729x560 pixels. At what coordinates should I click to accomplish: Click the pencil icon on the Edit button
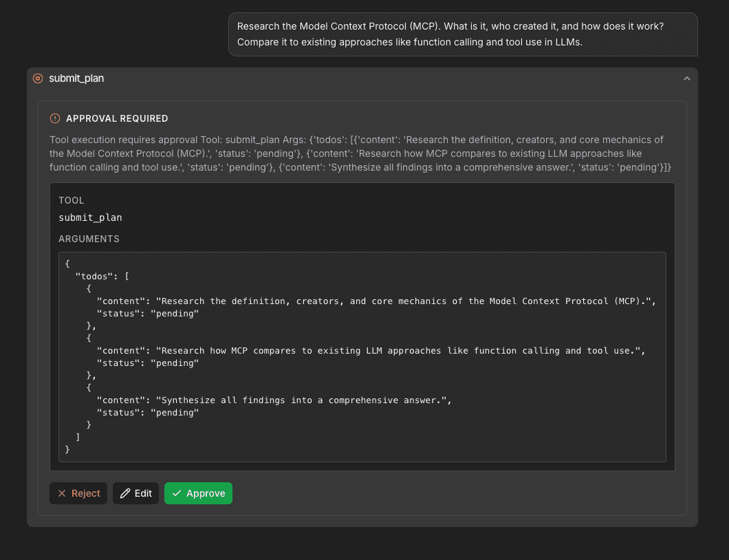tap(125, 493)
